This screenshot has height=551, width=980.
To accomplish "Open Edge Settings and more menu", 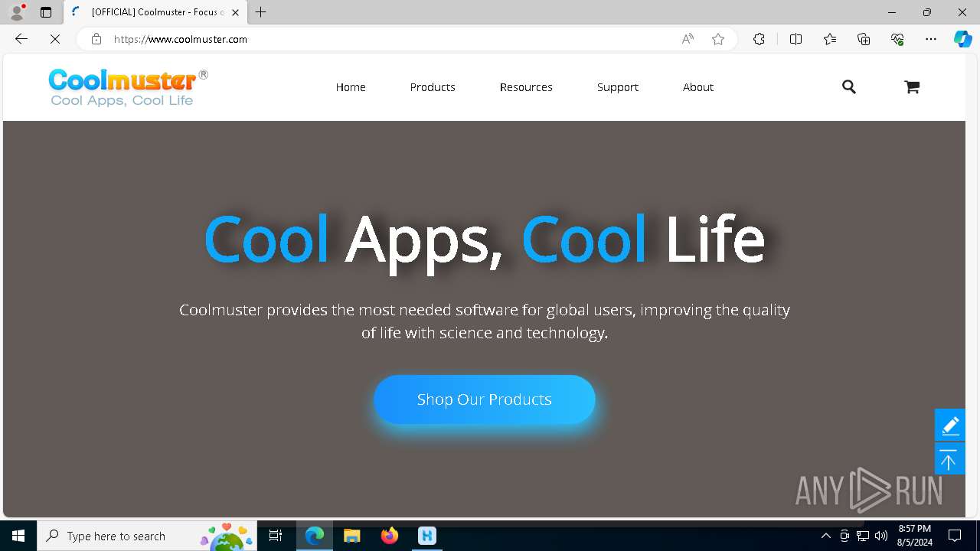I will pos(931,39).
